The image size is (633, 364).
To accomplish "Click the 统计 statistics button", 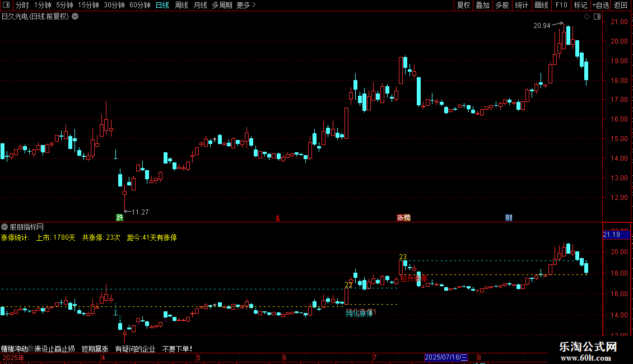I will [x=522, y=5].
